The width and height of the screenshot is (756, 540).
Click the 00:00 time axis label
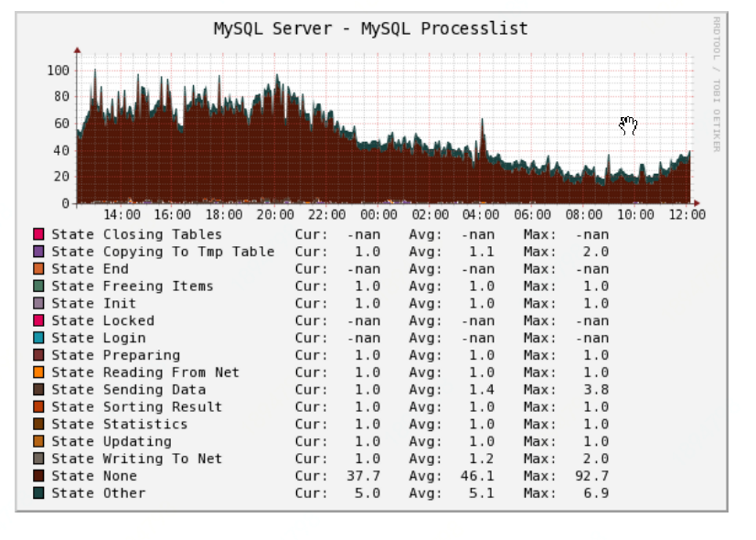point(379,214)
